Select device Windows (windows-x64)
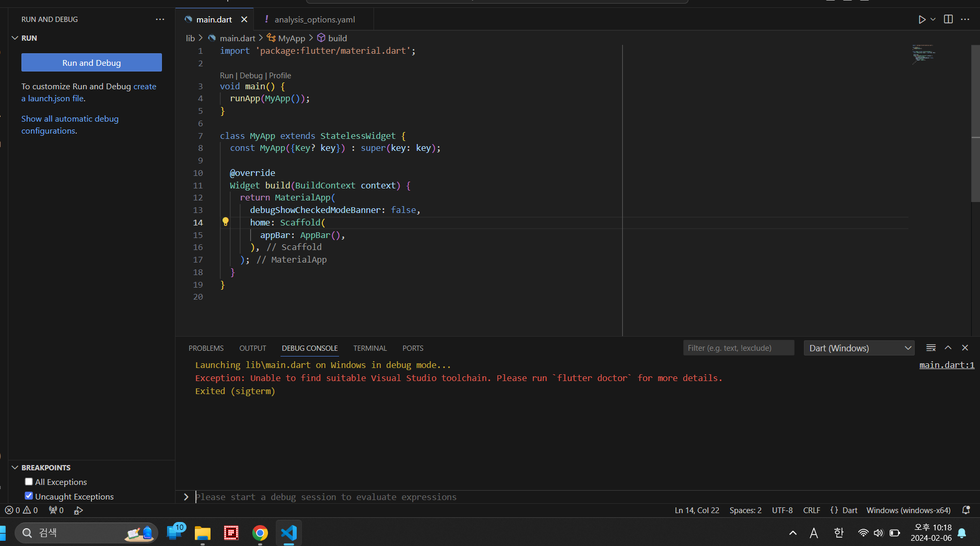Viewport: 980px width, 546px height. click(x=908, y=510)
